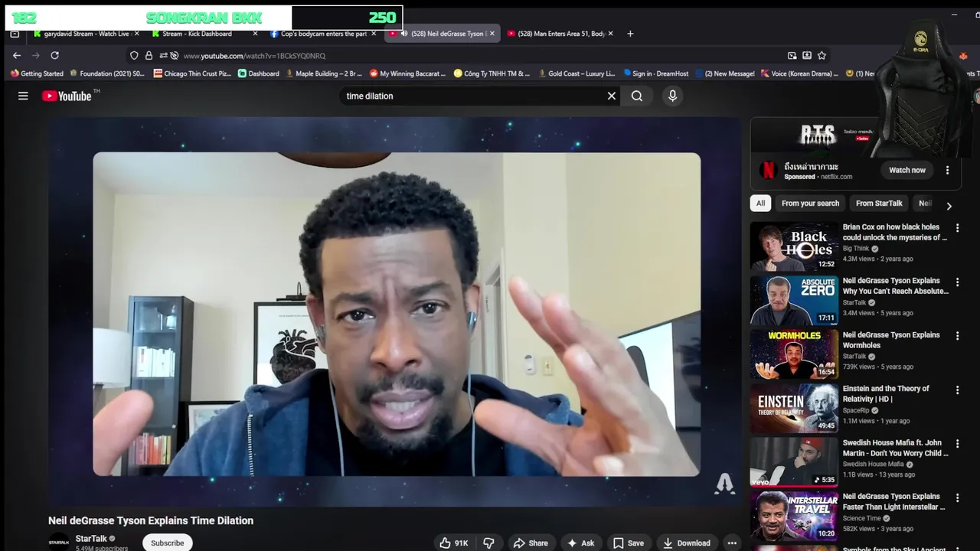The height and width of the screenshot is (551, 980).
Task: Select From your search chip
Action: [x=810, y=203]
